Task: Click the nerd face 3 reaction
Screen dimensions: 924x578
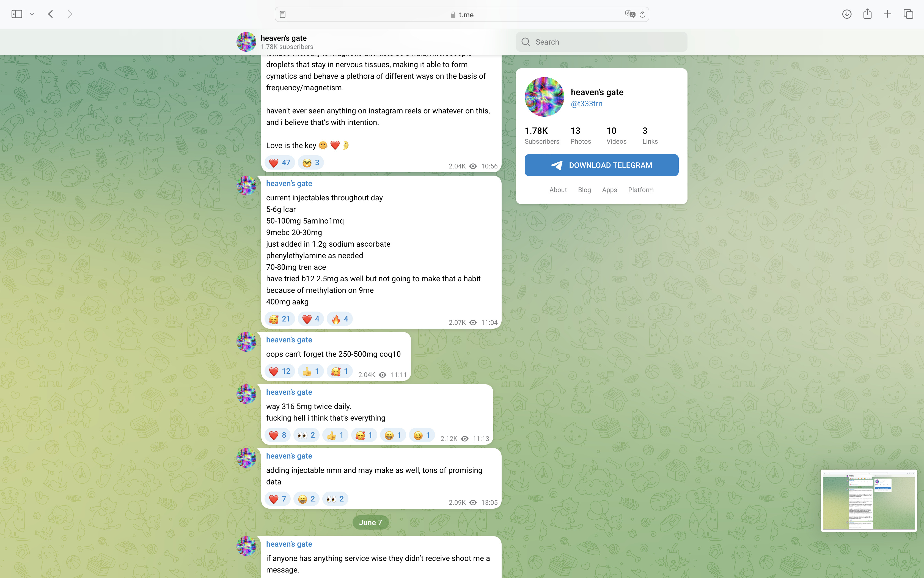Action: pyautogui.click(x=311, y=163)
